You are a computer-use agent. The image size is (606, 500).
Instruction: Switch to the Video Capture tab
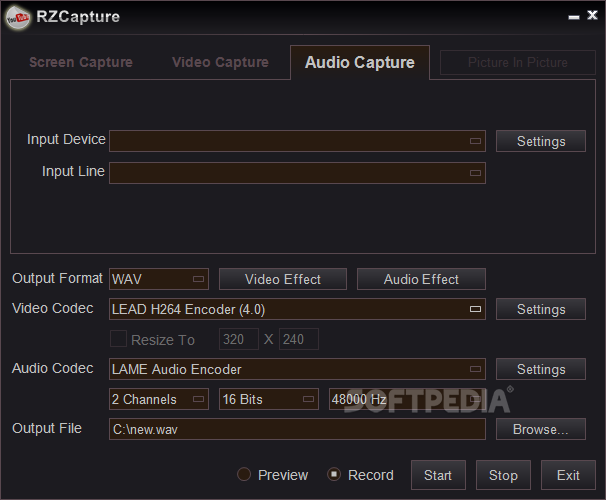[220, 62]
